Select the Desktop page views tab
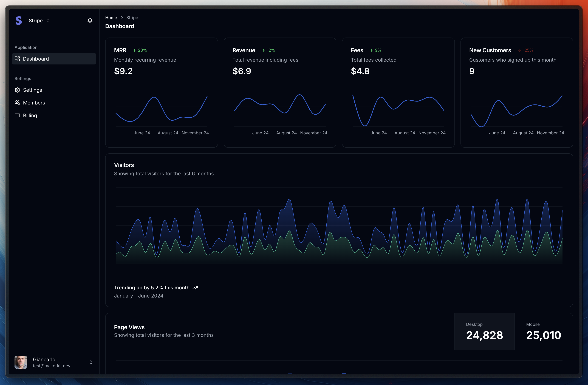 (485, 331)
